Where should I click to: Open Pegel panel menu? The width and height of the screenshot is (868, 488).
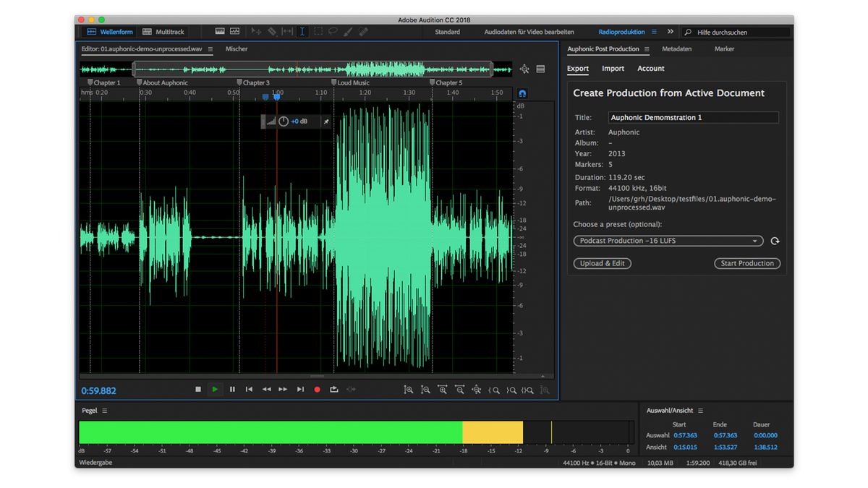click(x=104, y=411)
